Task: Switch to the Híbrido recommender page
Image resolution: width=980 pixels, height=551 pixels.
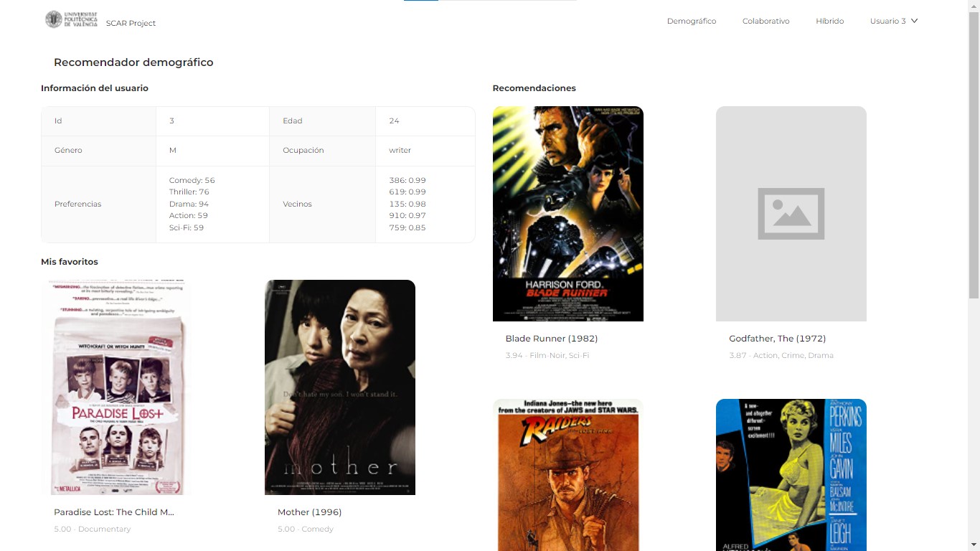Action: [829, 22]
